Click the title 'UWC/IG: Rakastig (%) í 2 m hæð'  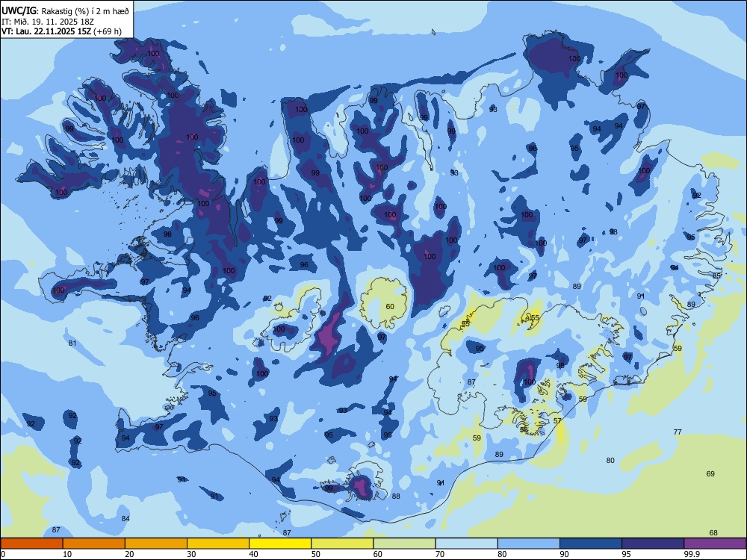tap(65, 11)
